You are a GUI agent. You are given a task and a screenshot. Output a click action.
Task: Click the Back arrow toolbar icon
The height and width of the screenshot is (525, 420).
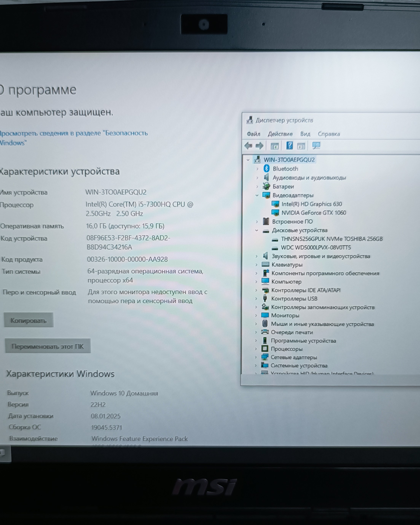pyautogui.click(x=248, y=146)
